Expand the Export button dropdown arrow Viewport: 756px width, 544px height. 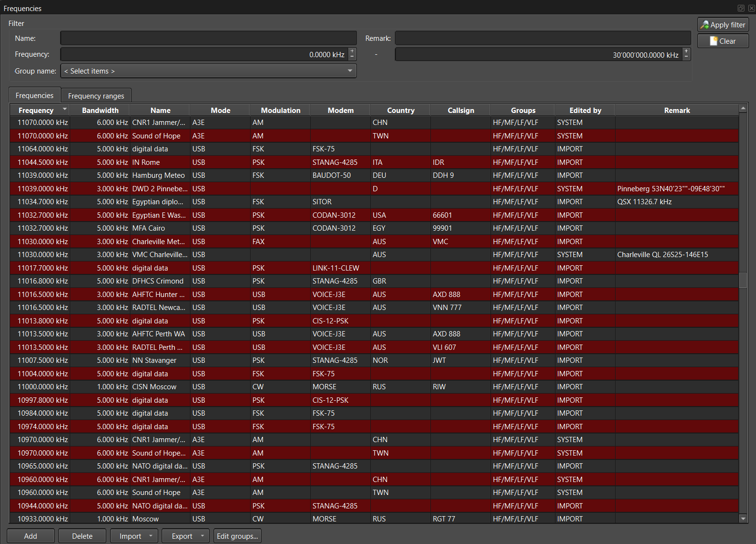pyautogui.click(x=202, y=536)
